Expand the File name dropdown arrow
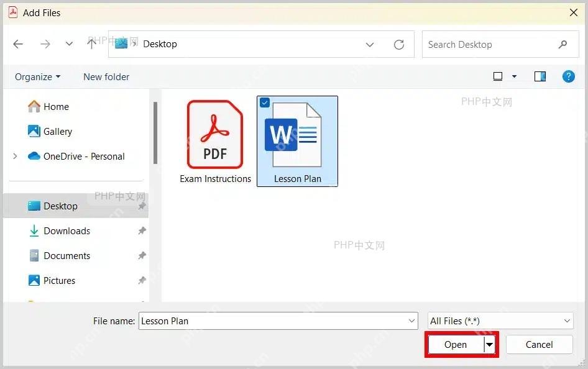Screen dimensions: 588x369 point(411,321)
